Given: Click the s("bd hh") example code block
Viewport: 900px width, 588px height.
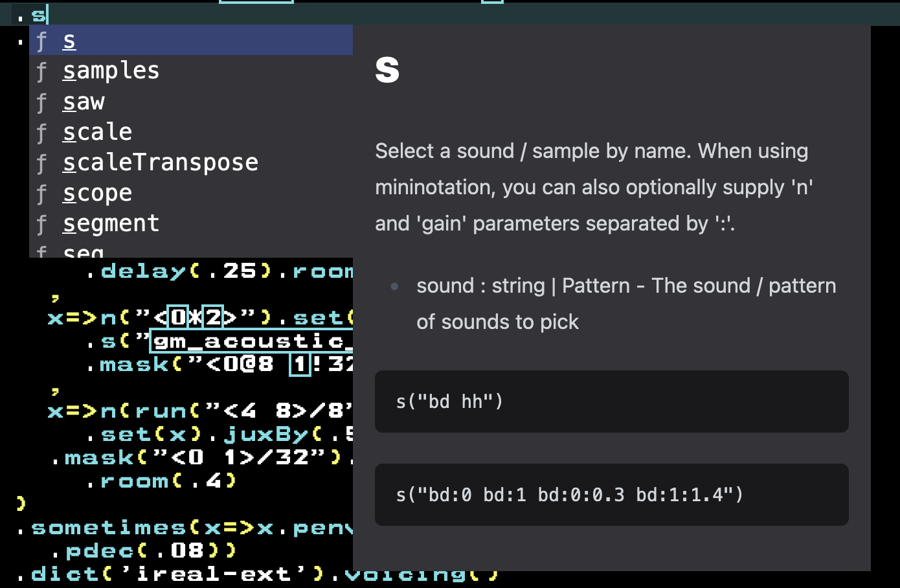Looking at the screenshot, I should 611,401.
